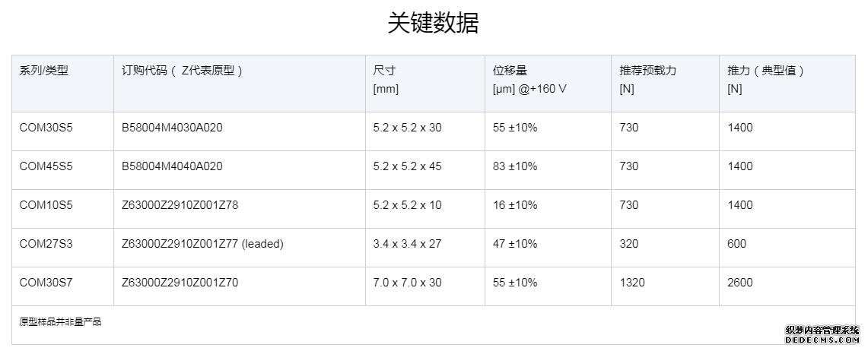Click the 关键数据 heading

[x=433, y=24]
